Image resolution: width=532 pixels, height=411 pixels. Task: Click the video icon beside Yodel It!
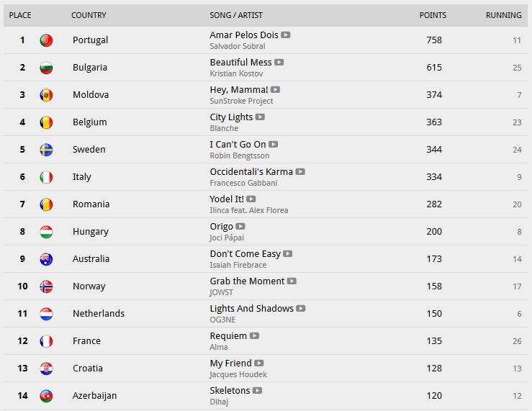(x=251, y=199)
